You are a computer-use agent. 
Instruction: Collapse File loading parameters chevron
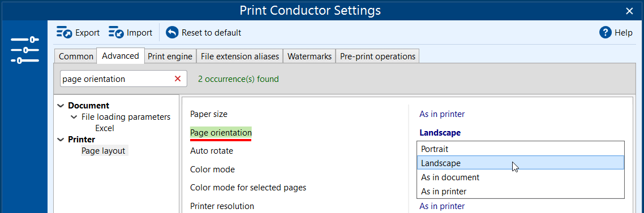point(74,117)
